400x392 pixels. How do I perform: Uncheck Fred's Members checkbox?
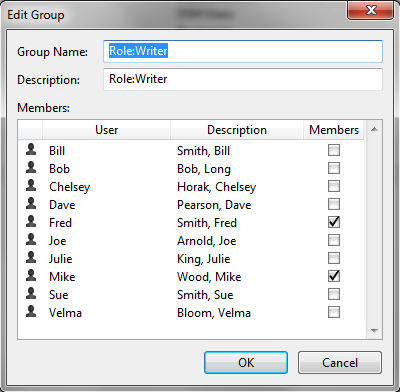tap(334, 222)
